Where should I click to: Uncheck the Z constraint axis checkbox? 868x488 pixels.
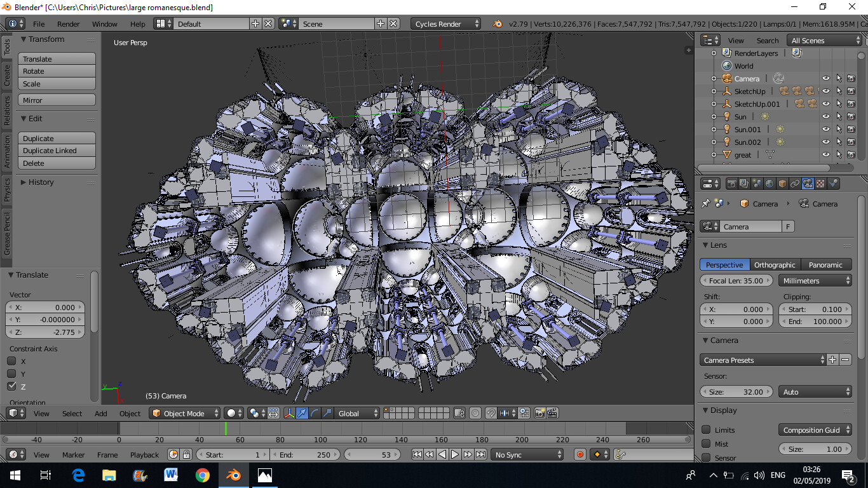click(11, 386)
